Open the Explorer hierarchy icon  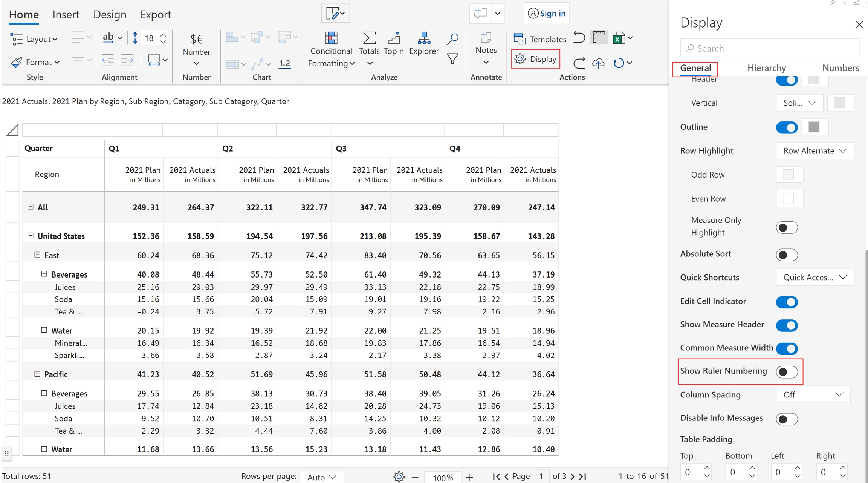424,38
